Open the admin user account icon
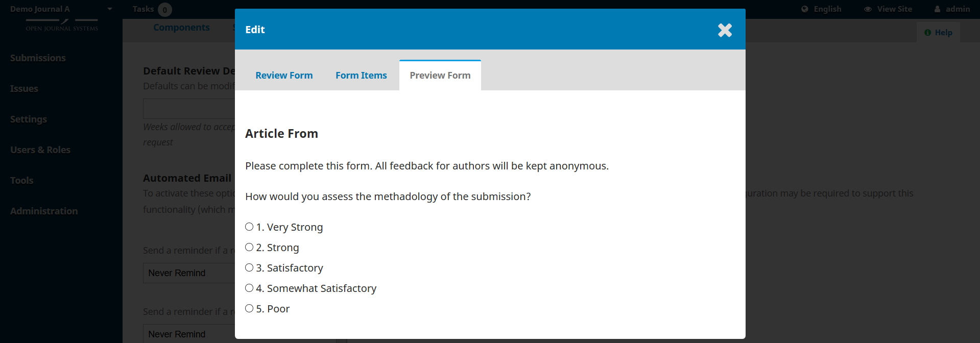The image size is (980, 343). point(937,9)
